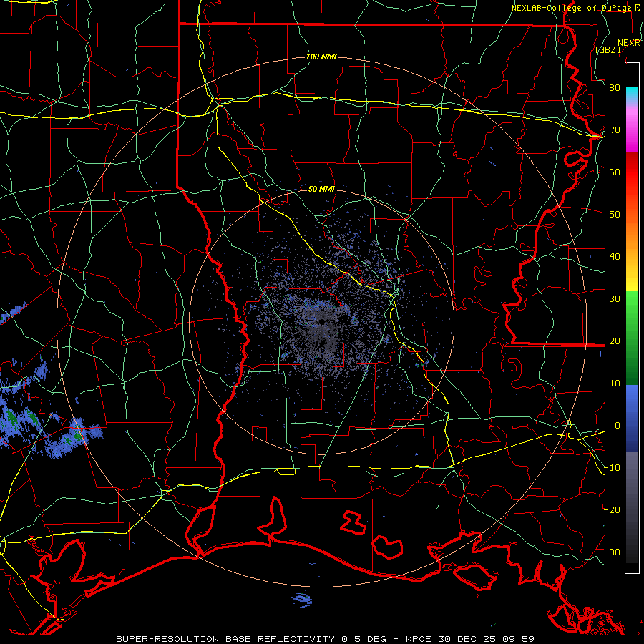Click the -10 value on the dBZ scale
This screenshot has width=644, height=644.
612,468
